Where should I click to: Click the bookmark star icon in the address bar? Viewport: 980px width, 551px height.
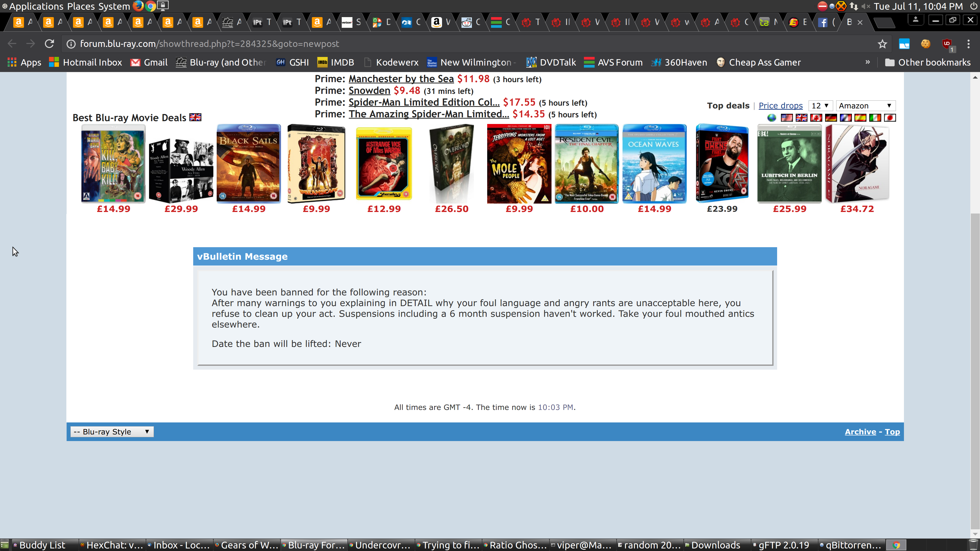pyautogui.click(x=882, y=44)
